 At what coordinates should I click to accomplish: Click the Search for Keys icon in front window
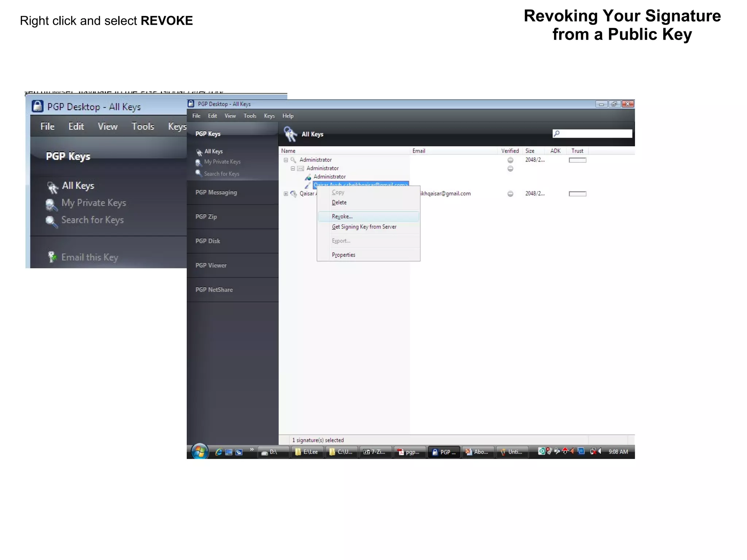pos(198,173)
